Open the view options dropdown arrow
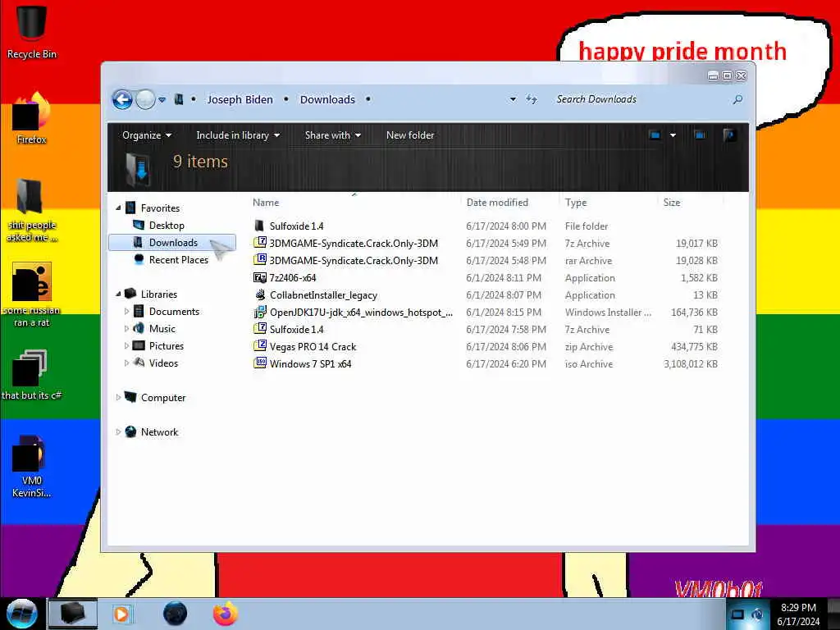This screenshot has width=840, height=630. tap(673, 135)
